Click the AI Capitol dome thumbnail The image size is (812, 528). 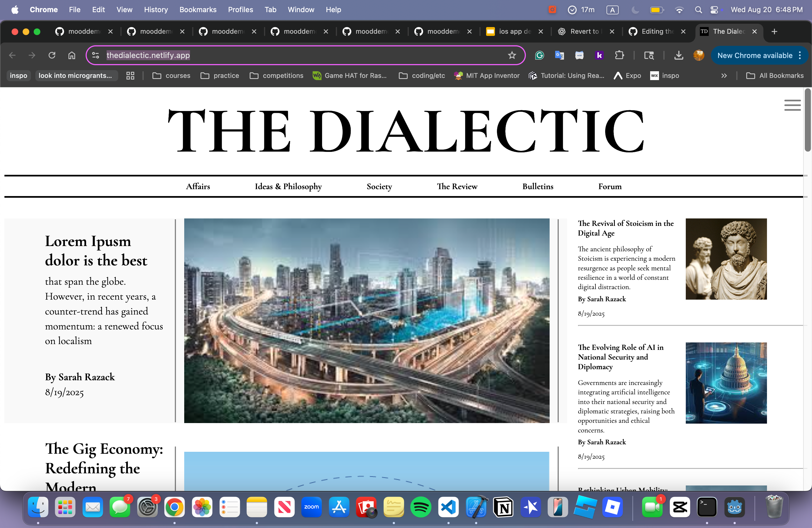726,383
